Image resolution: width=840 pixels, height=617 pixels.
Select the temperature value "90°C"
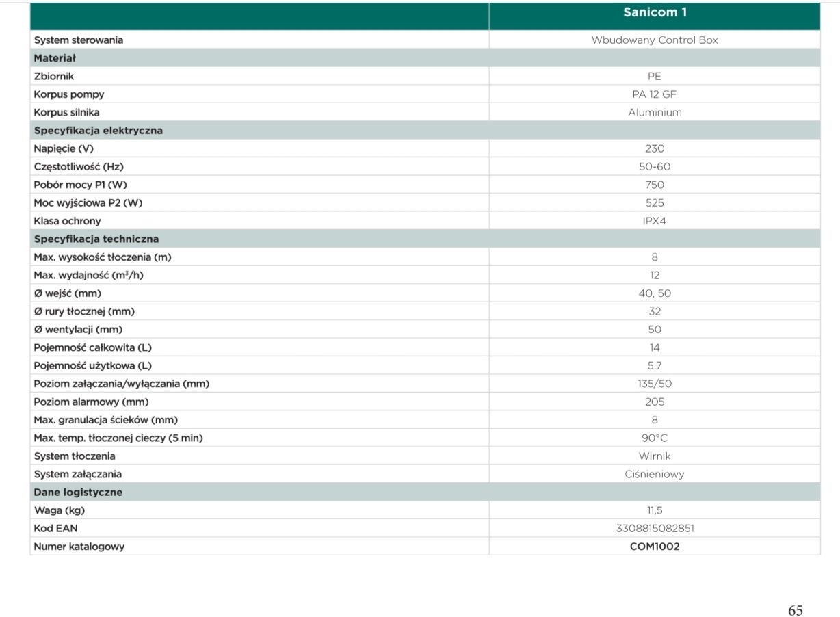(x=655, y=438)
